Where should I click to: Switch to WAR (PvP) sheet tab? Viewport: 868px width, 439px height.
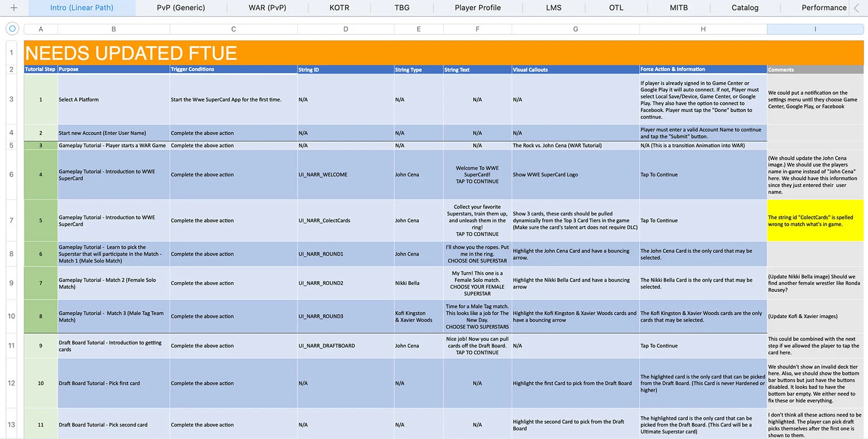pos(267,8)
